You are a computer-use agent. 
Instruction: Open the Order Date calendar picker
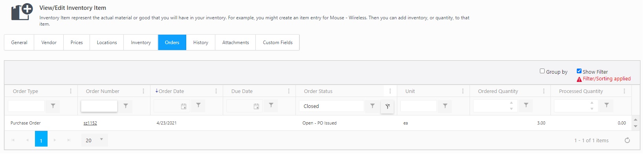[x=183, y=106]
